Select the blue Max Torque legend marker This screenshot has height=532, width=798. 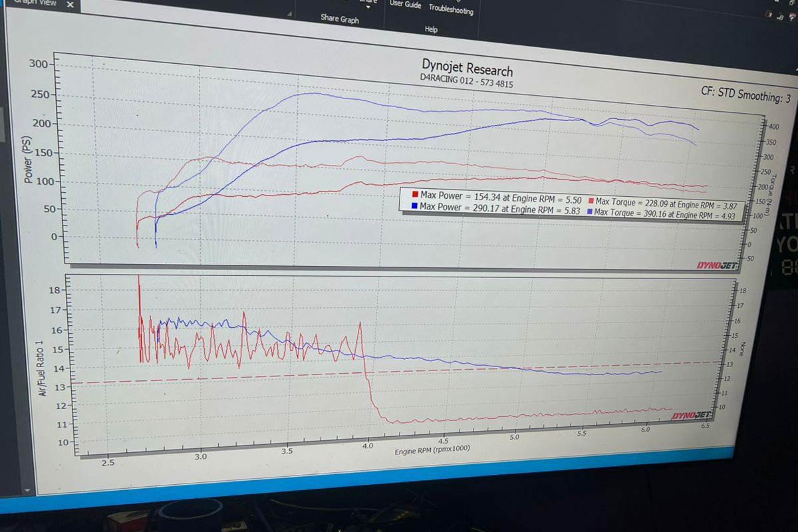coord(590,212)
